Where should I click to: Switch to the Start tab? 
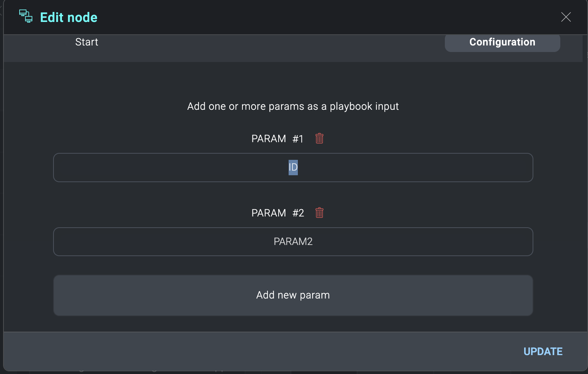[87, 42]
